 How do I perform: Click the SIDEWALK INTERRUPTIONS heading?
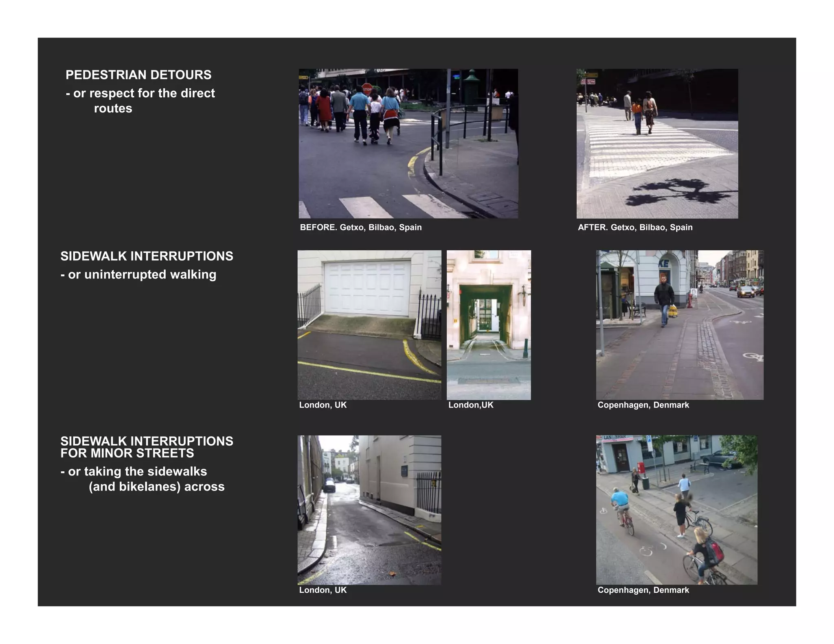click(147, 256)
